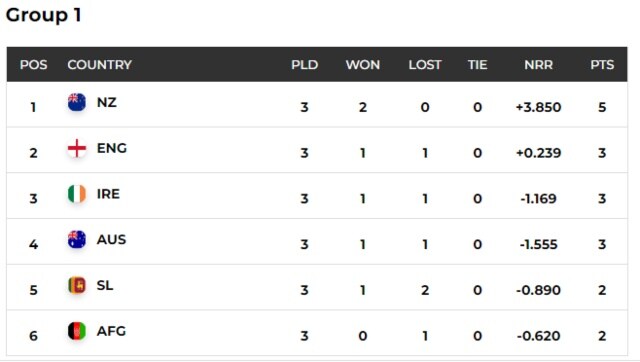The height and width of the screenshot is (362, 640).
Task: Click the PLD column header
Action: pyautogui.click(x=304, y=64)
